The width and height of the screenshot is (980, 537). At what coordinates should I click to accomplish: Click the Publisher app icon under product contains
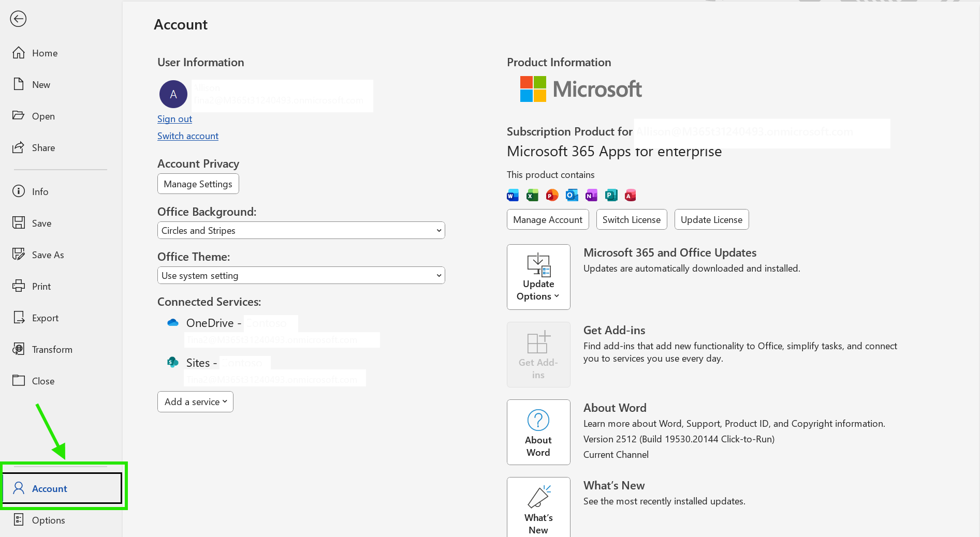(611, 195)
